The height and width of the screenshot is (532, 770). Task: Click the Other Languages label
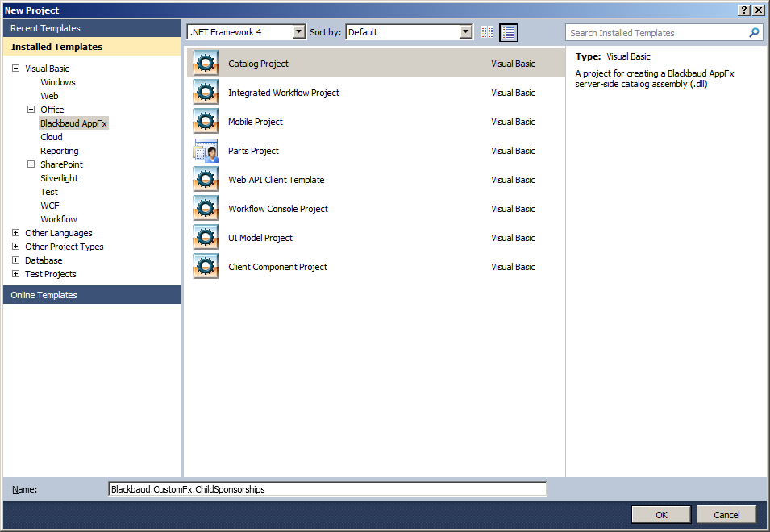[x=58, y=233]
